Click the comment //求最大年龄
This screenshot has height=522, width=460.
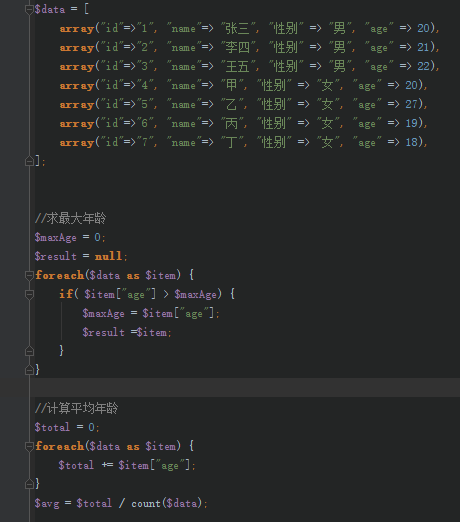[70, 219]
